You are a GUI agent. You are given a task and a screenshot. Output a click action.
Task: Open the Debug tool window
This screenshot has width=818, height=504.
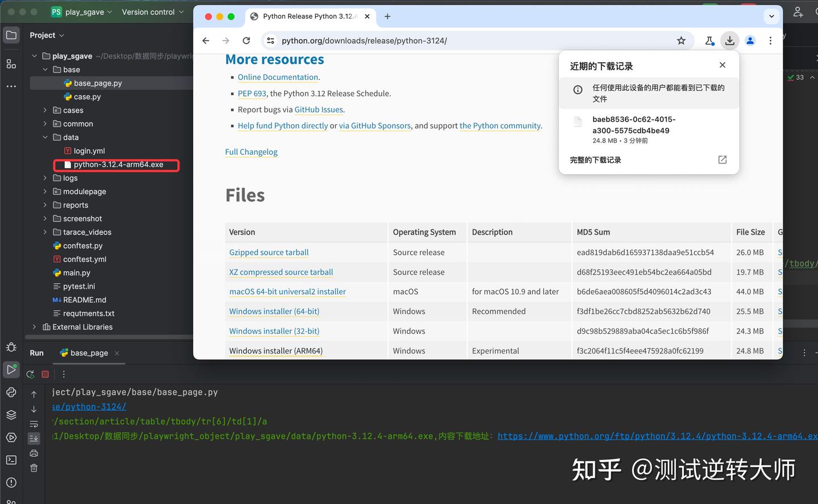coord(11,347)
